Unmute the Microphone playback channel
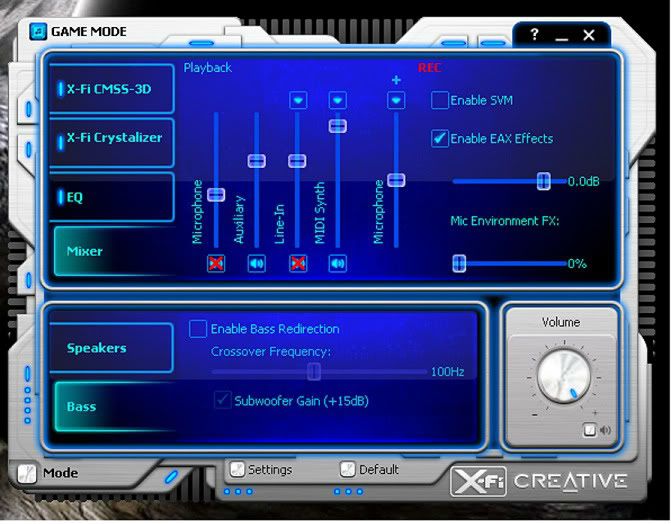Image resolution: width=671 pixels, height=524 pixels. (x=216, y=263)
